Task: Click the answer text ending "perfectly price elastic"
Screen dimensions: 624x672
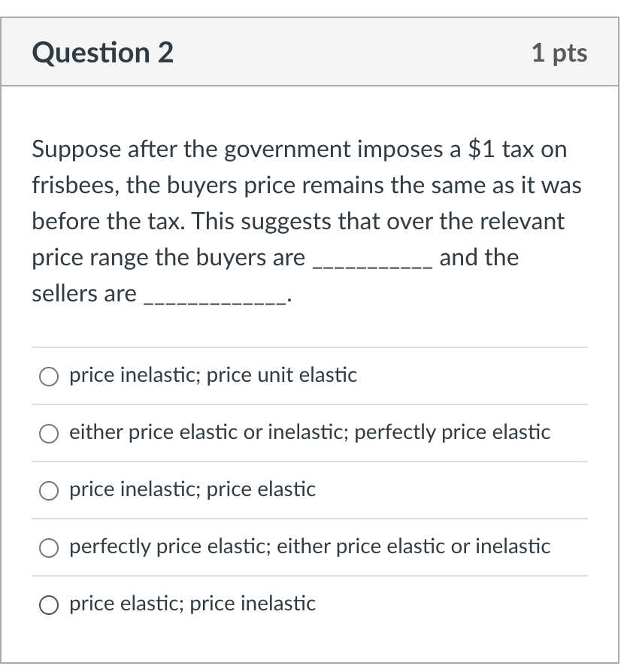Action: (x=310, y=432)
